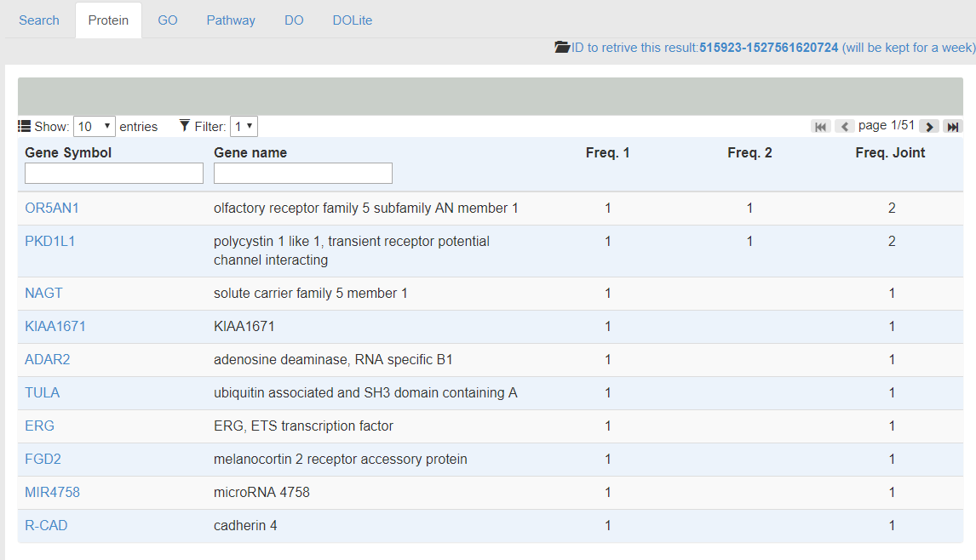Viewport: 976px width, 560px height.
Task: Open the OR5AN1 gene link
Action: 52,209
